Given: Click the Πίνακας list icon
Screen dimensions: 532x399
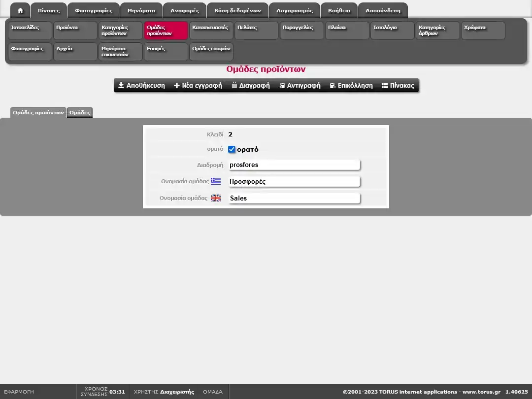Looking at the screenshot, I should (x=385, y=86).
